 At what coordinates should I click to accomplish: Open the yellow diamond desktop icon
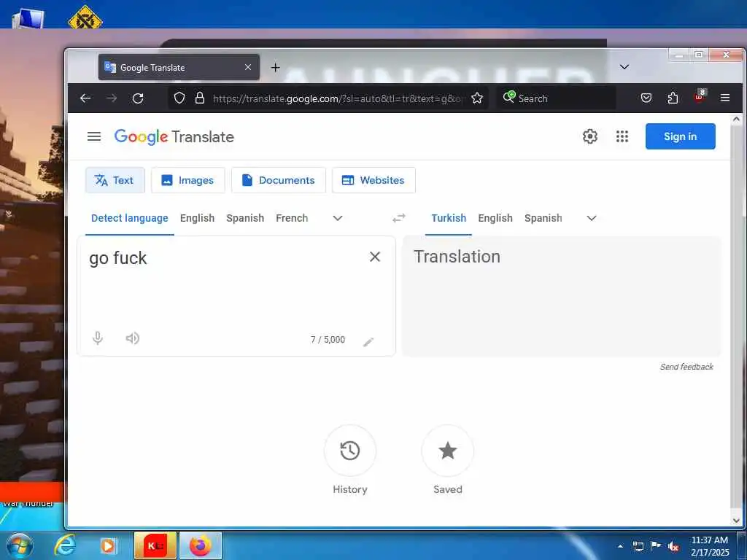pos(85,17)
